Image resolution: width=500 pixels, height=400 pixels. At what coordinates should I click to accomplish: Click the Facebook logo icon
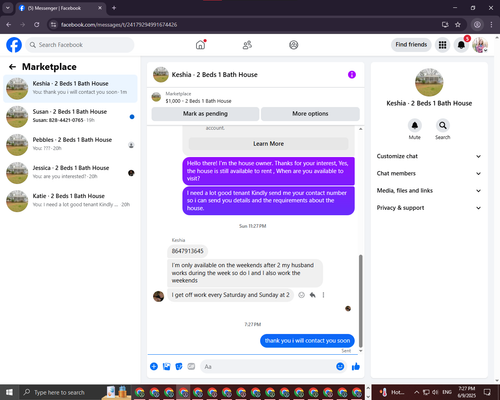[x=14, y=45]
